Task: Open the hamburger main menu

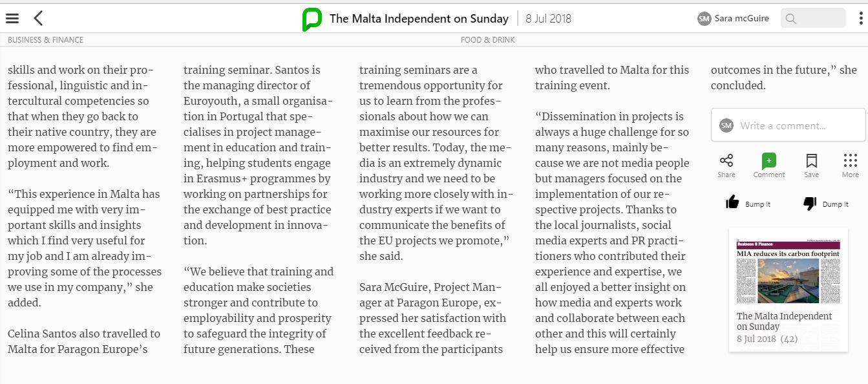Action: (x=12, y=18)
